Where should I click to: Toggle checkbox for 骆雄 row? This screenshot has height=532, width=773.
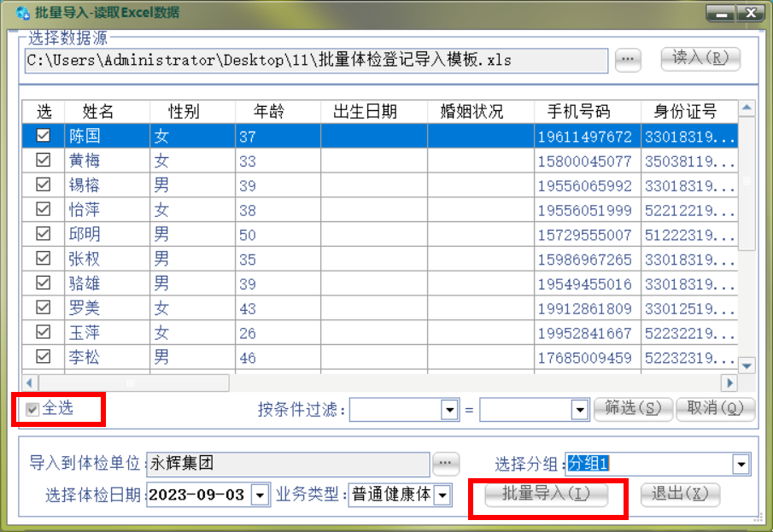(44, 283)
